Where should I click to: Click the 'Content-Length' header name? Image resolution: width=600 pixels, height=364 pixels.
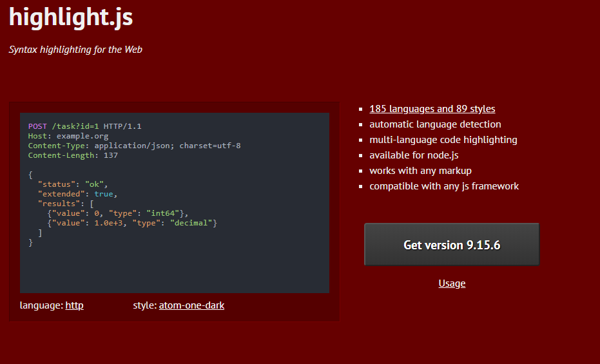(61, 155)
